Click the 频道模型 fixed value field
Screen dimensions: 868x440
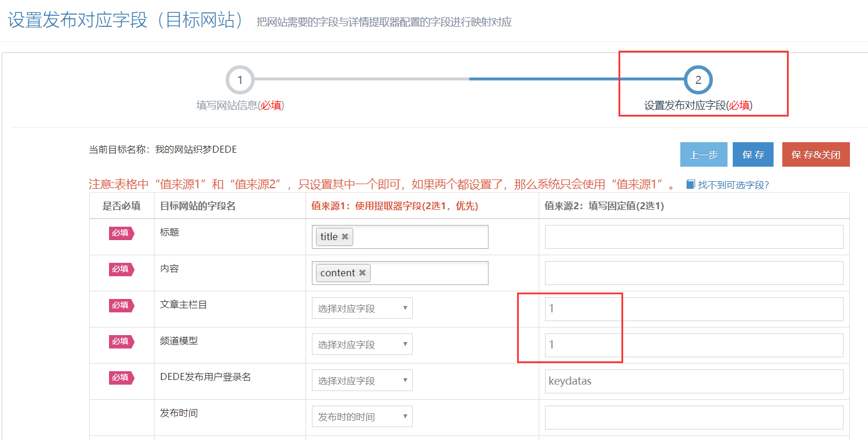tap(694, 345)
